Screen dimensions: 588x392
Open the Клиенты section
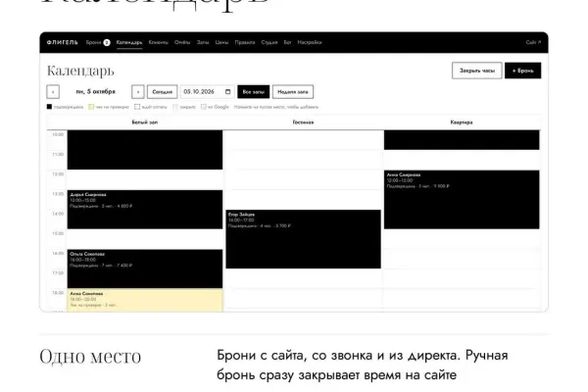pos(158,42)
